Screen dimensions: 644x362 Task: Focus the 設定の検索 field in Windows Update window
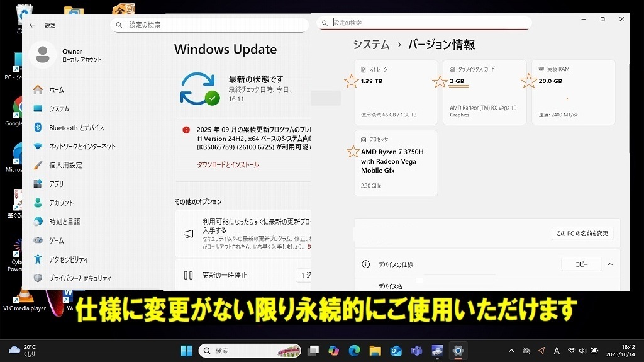209,25
